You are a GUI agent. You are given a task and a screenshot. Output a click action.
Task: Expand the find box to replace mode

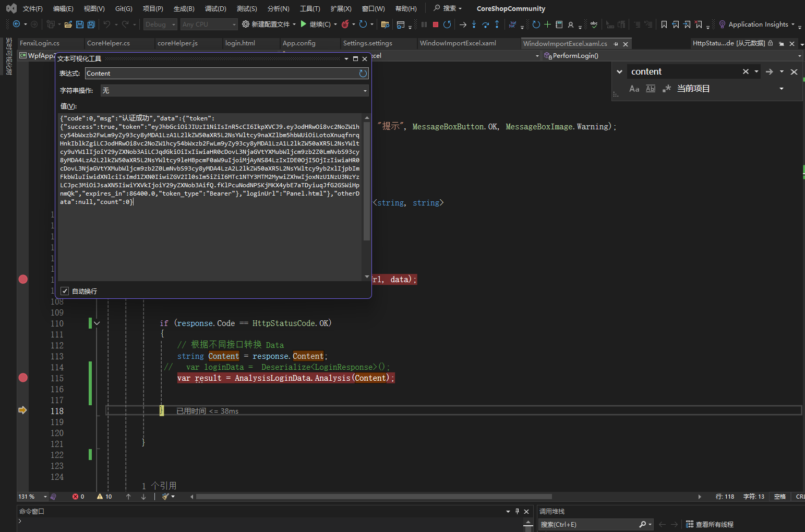point(619,71)
